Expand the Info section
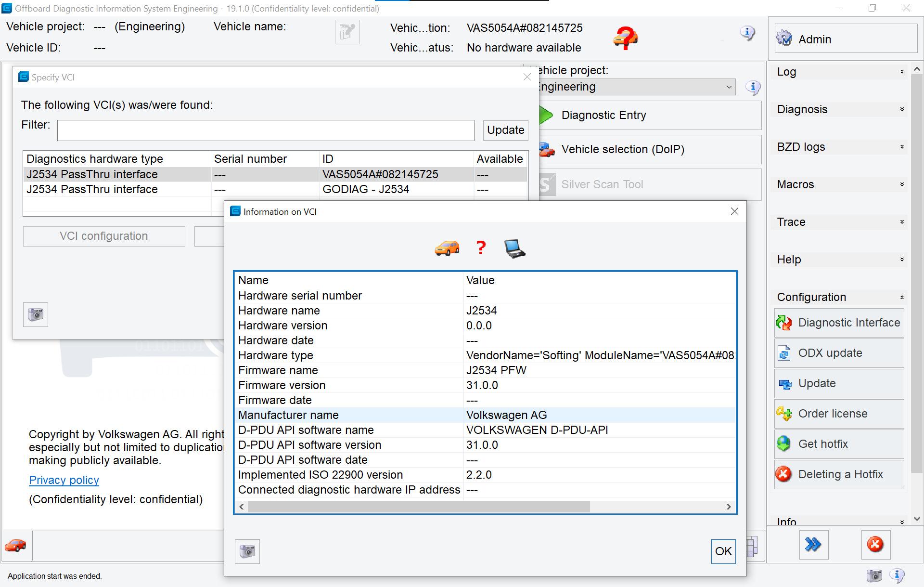Image resolution: width=924 pixels, height=587 pixels. 840,521
